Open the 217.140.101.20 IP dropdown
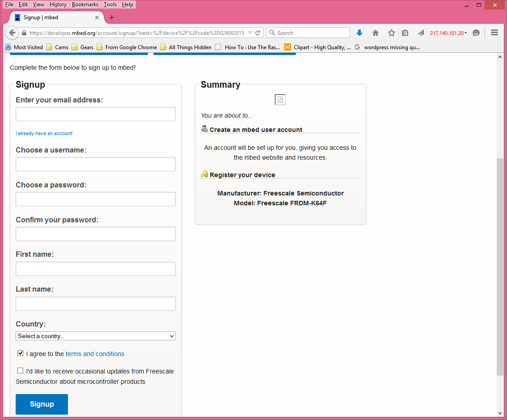507x420 pixels. [x=448, y=33]
